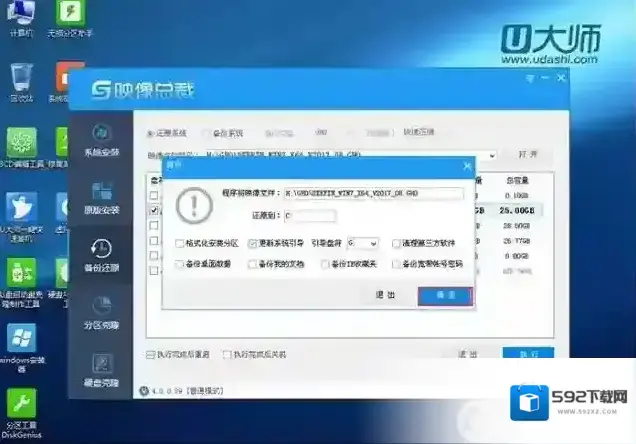The height and width of the screenshot is (444, 636).
Task: Click the 确定 button in the dialog
Action: [445, 295]
